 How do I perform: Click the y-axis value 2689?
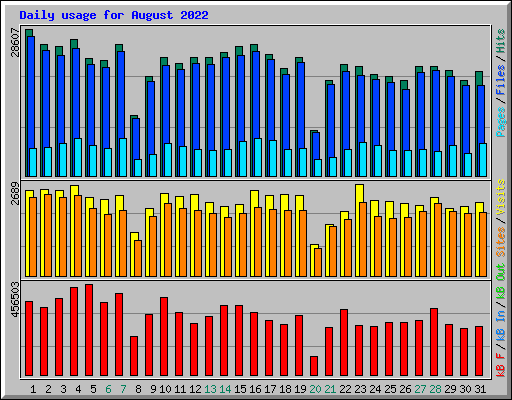point(15,193)
